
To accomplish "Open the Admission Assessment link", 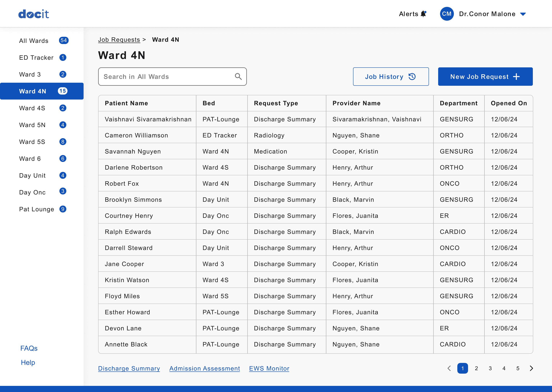I will [205, 368].
